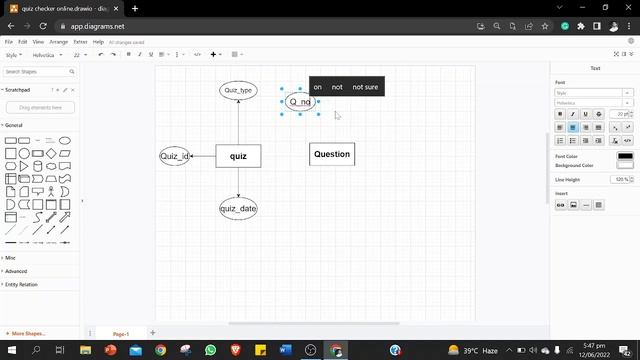The width and height of the screenshot is (640, 360).
Task: Select the diamond shape in General palette
Action: [51, 153]
